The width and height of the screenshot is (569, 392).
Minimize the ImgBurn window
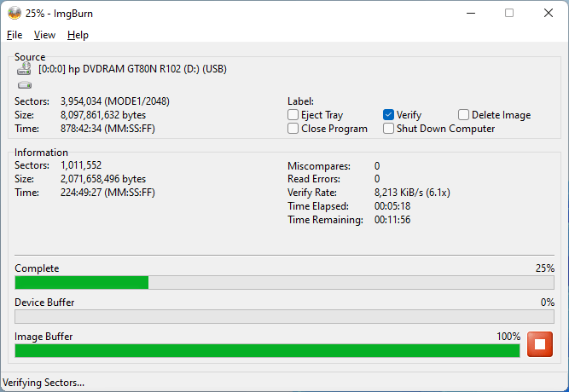pos(471,13)
